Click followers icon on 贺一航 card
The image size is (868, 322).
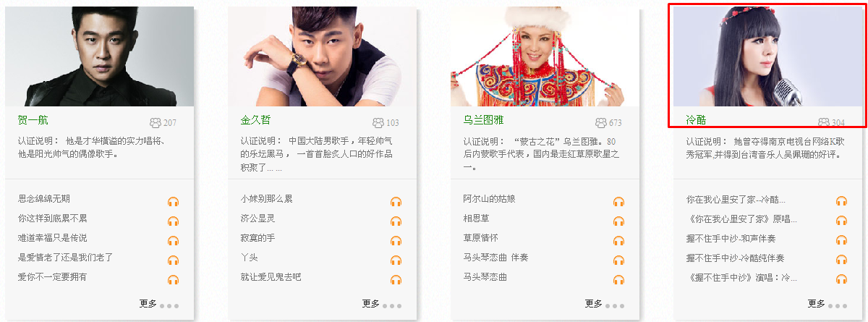(x=155, y=123)
